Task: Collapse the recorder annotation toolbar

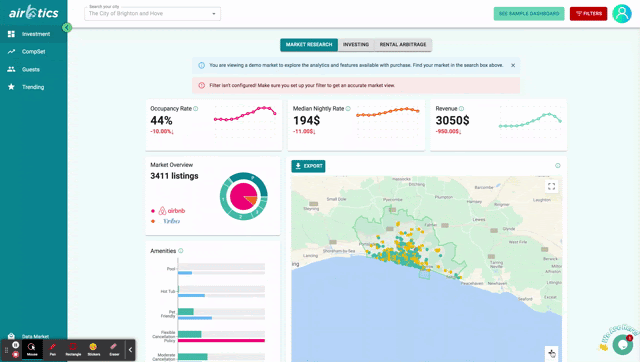Action: [x=130, y=350]
